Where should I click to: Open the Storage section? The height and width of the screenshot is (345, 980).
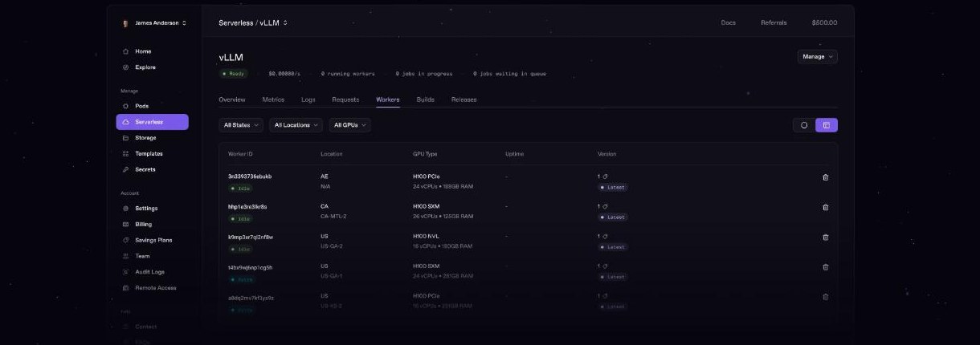[x=152, y=138]
